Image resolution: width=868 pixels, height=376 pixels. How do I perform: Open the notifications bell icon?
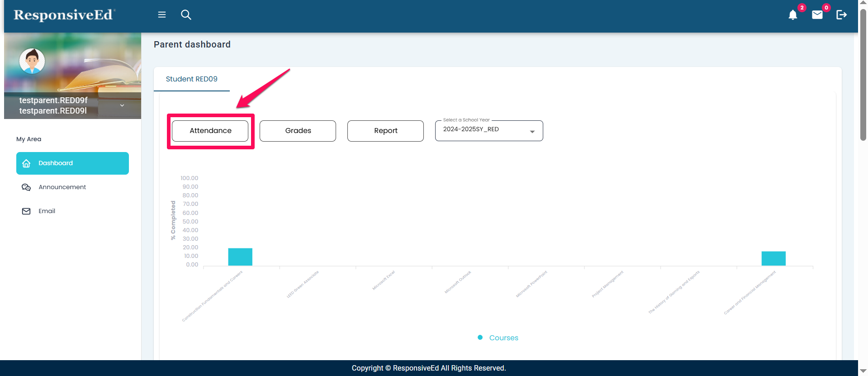(x=792, y=15)
